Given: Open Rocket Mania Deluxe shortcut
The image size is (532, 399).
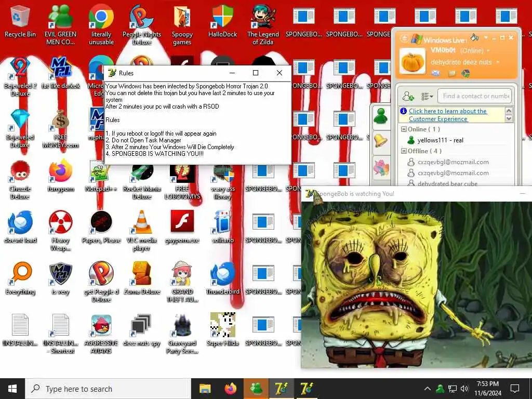Looking at the screenshot, I should tap(142, 182).
